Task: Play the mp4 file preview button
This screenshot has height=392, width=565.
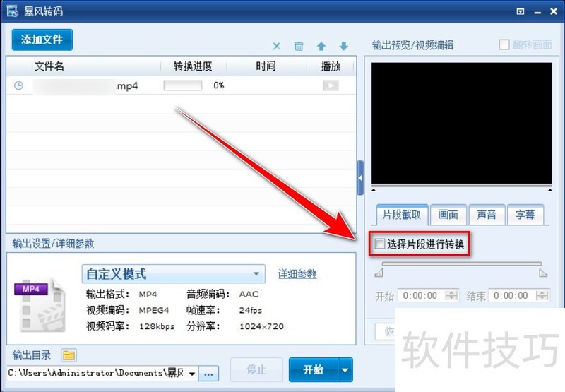Action: click(x=331, y=85)
